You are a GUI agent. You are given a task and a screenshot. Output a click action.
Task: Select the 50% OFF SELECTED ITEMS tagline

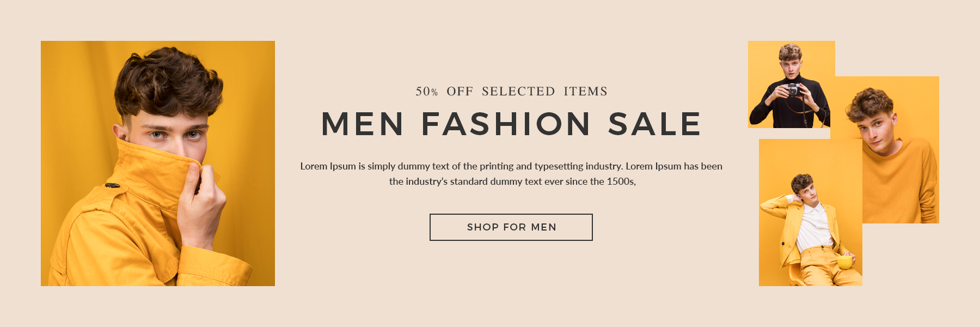coord(511,92)
